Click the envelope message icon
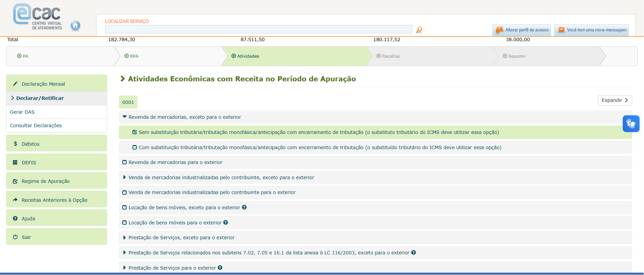The width and height of the screenshot is (644, 275). point(561,30)
